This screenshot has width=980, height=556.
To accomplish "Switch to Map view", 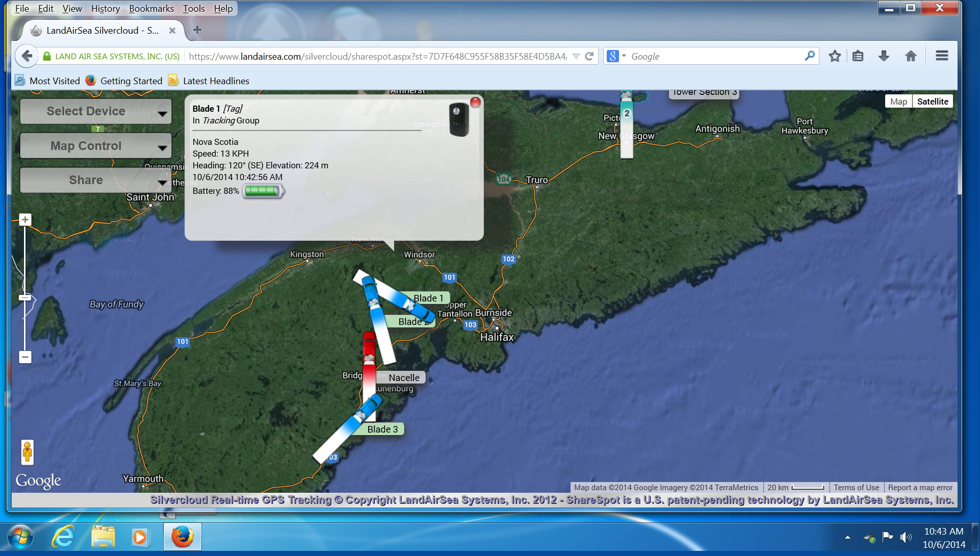I will pyautogui.click(x=898, y=102).
